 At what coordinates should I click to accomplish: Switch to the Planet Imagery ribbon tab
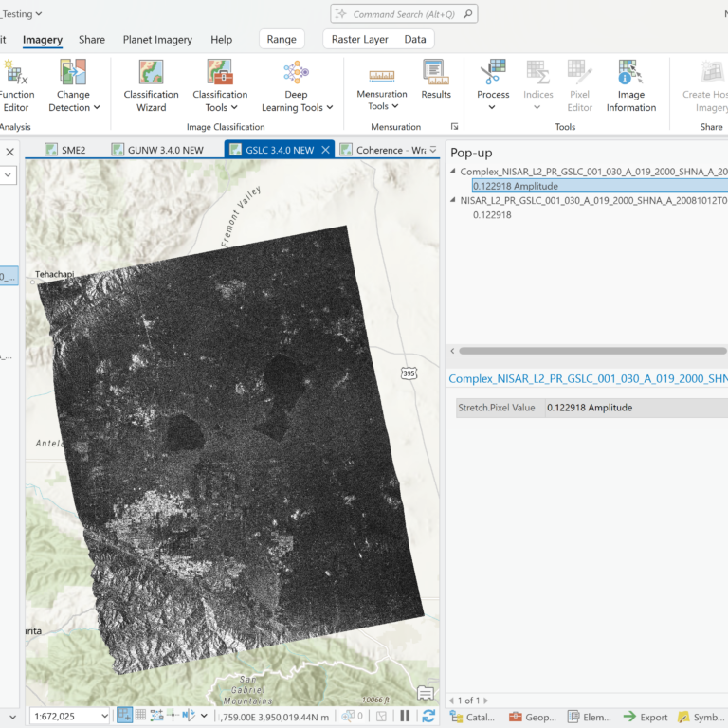pos(157,40)
